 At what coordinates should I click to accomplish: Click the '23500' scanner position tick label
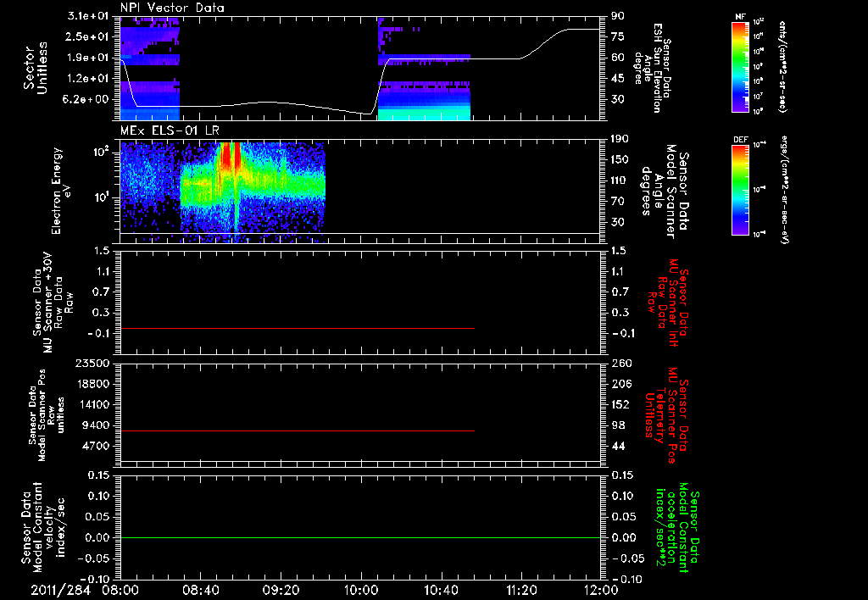pyautogui.click(x=92, y=364)
